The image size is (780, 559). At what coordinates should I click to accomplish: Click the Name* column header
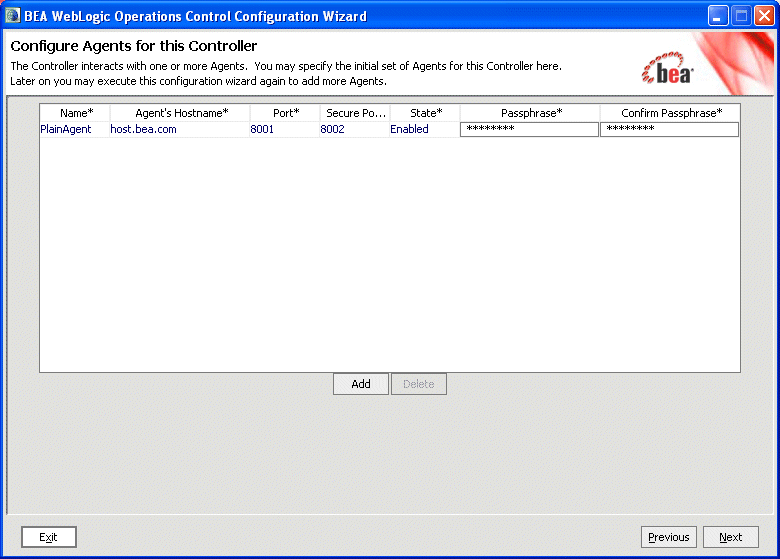pyautogui.click(x=75, y=113)
